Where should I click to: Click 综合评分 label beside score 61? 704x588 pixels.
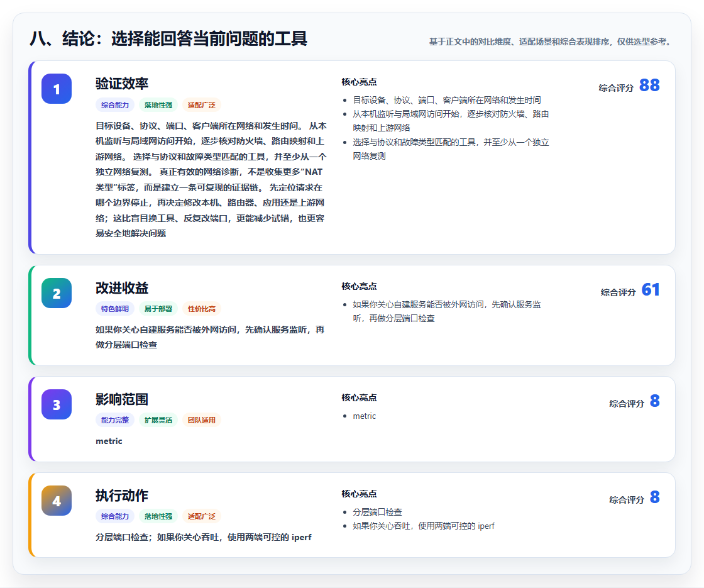tap(619, 292)
